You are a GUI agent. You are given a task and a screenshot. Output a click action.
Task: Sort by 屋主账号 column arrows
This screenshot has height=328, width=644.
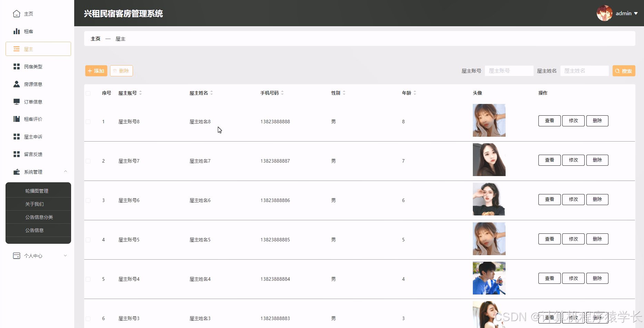pos(140,93)
